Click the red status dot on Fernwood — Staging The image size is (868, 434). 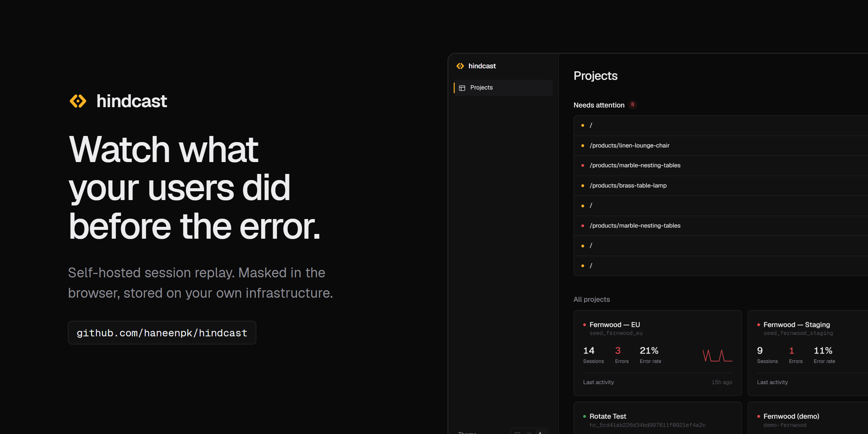[x=758, y=325]
